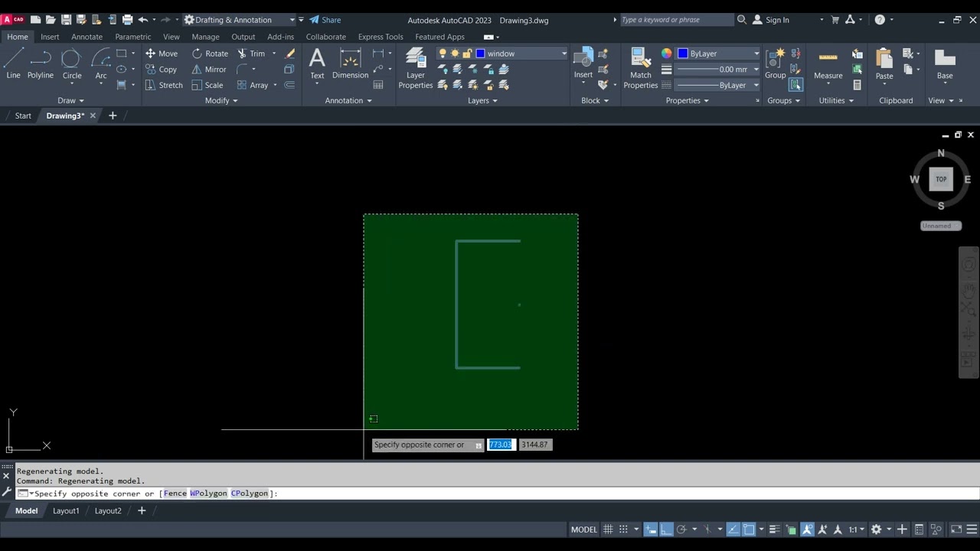Click WPolygon option in command line

coord(208,494)
